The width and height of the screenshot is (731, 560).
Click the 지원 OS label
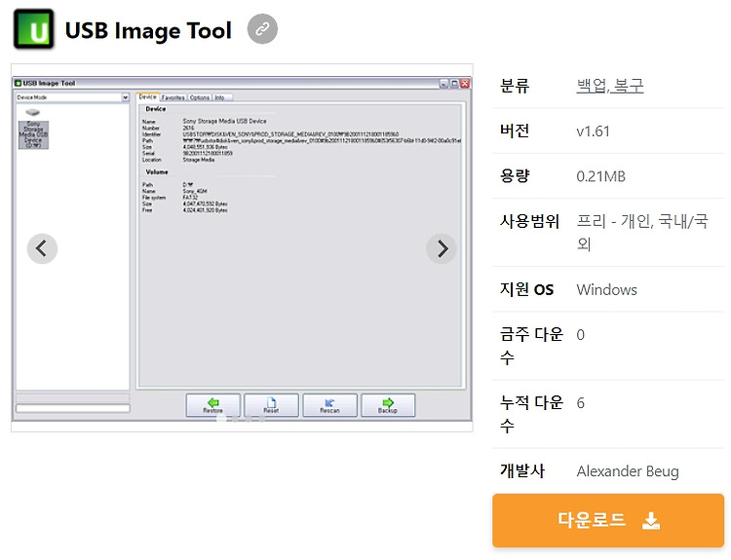click(526, 289)
